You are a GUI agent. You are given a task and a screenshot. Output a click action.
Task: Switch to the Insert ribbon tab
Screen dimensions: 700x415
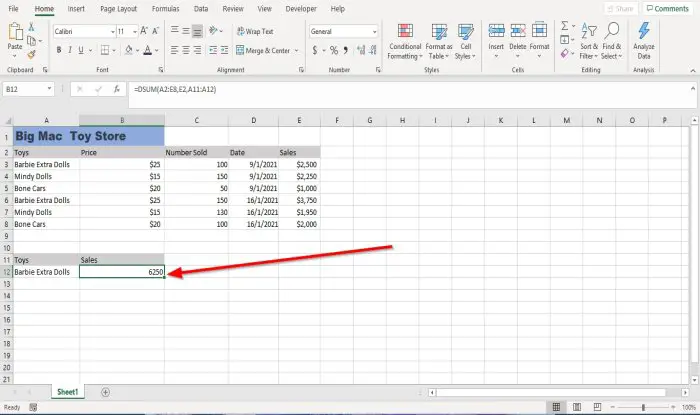[x=76, y=8]
